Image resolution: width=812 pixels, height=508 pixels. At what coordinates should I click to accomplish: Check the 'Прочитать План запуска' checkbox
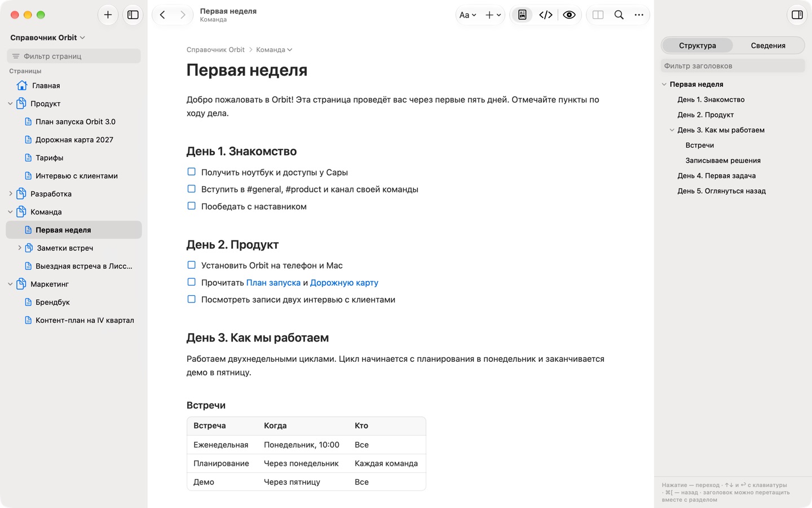coord(192,282)
